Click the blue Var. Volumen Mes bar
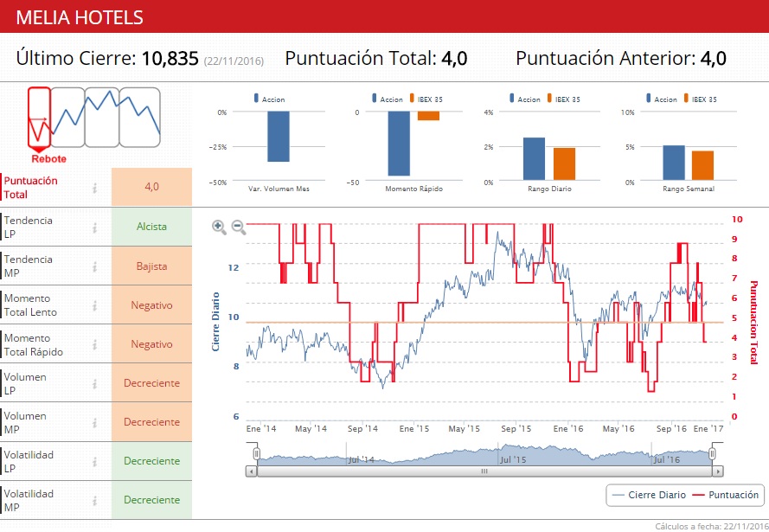This screenshot has width=769, height=532. tap(279, 137)
